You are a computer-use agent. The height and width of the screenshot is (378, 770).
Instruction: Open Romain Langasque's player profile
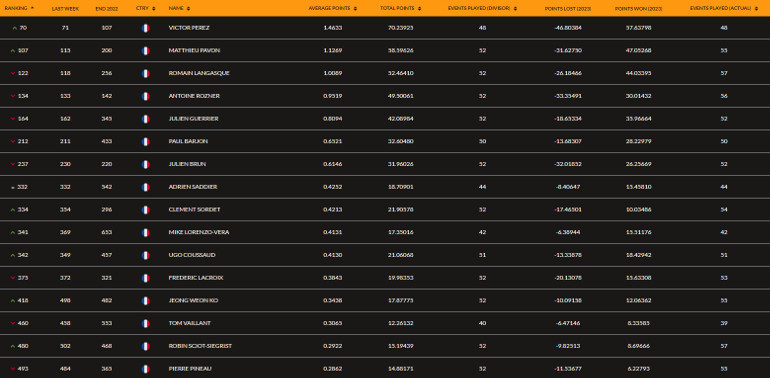tap(199, 73)
